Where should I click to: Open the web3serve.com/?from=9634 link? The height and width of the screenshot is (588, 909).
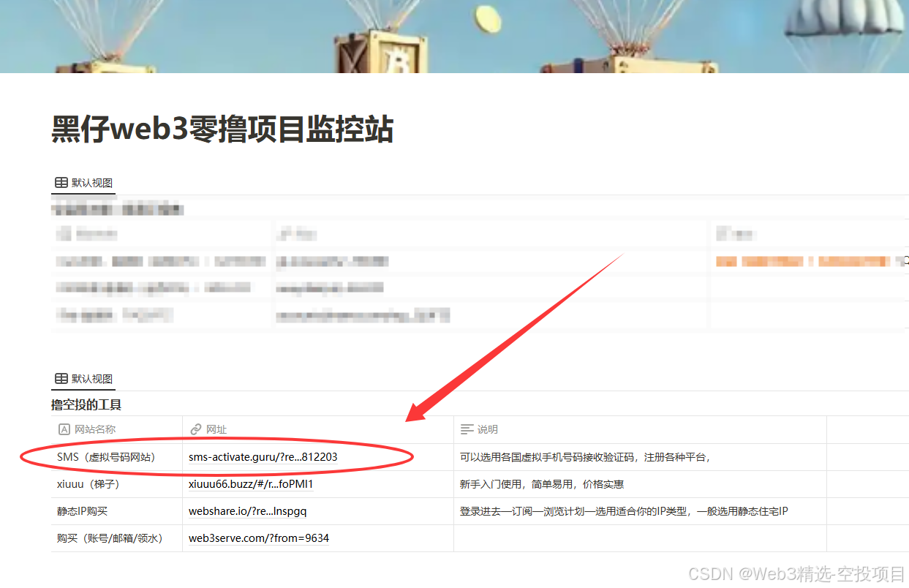click(x=259, y=538)
